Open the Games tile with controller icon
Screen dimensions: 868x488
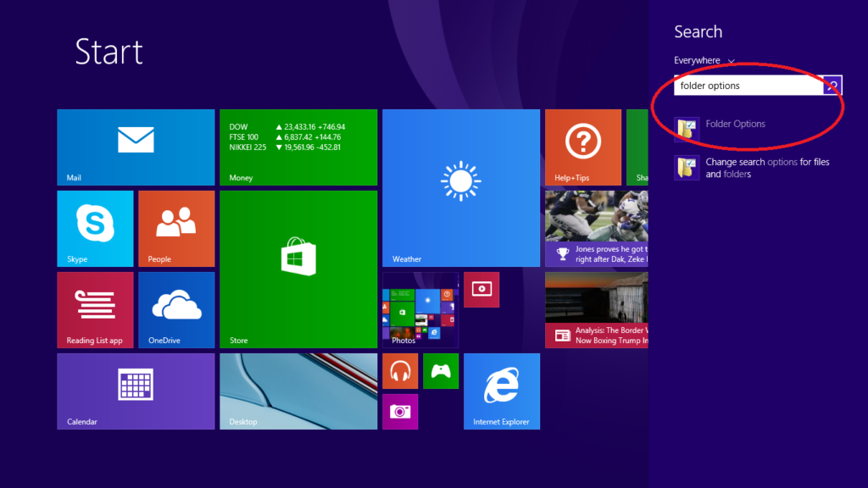coord(441,371)
